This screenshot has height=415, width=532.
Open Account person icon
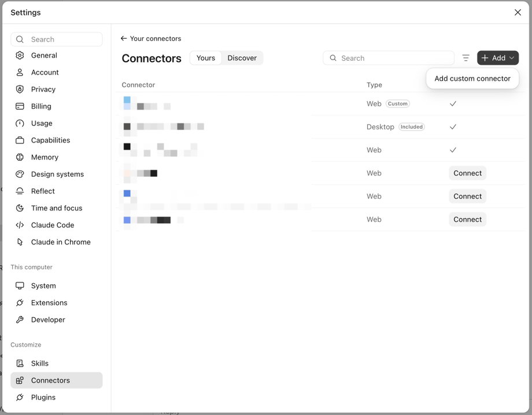(20, 72)
